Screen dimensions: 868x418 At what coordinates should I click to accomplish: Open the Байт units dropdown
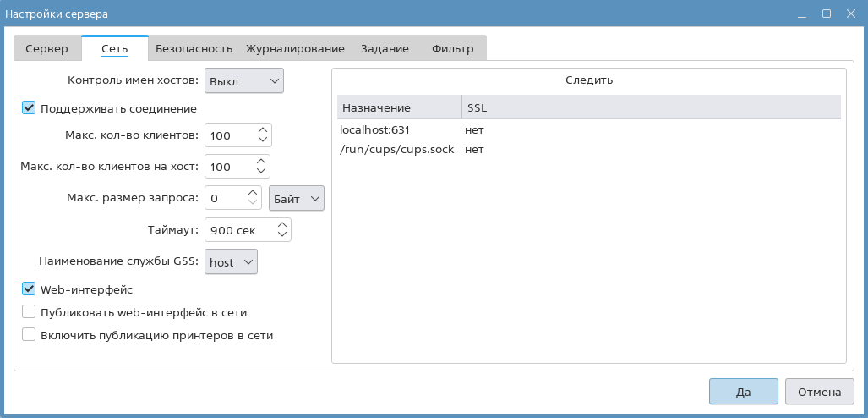point(296,198)
